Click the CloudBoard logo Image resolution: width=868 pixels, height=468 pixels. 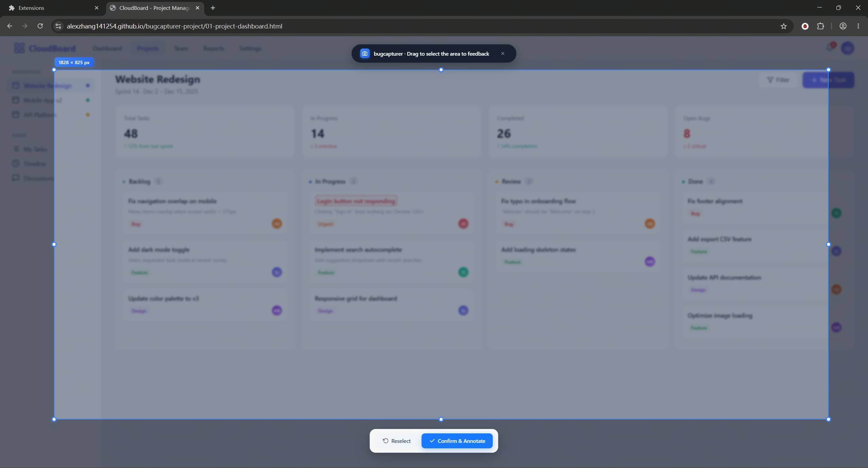pos(45,49)
